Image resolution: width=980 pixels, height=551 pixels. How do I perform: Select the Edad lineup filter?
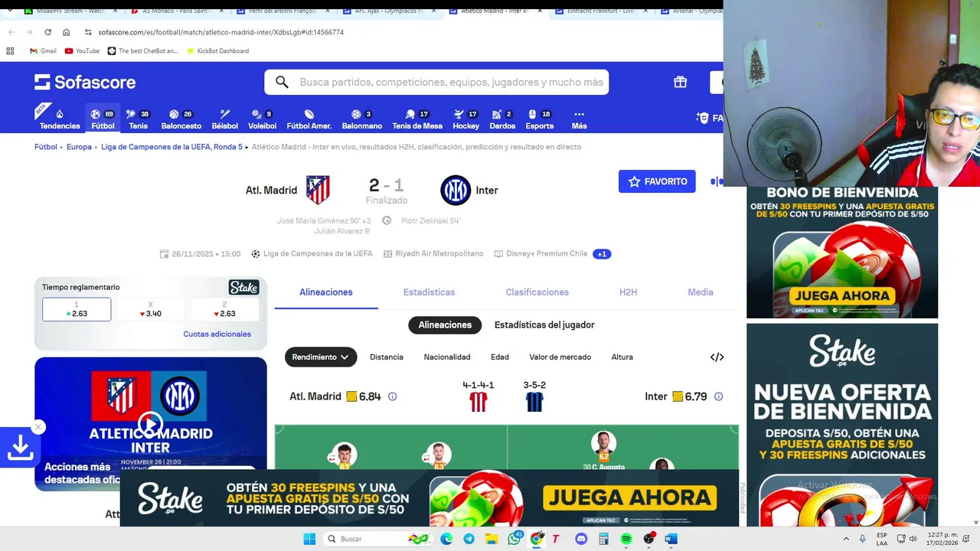coord(499,357)
